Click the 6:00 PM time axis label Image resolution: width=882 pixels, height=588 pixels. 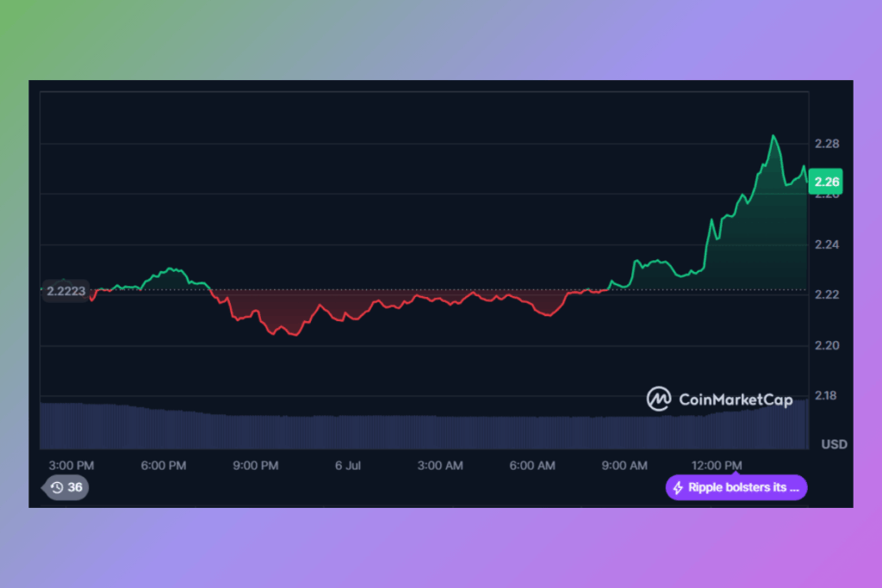(164, 465)
